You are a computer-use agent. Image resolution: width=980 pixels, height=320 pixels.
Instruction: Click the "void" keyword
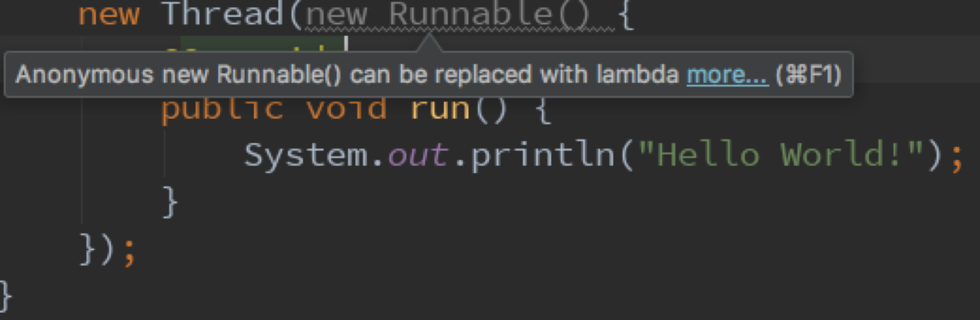[346, 108]
